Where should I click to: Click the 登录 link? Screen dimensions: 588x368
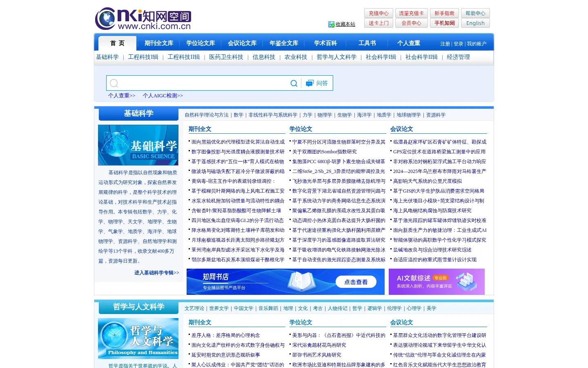(x=458, y=44)
